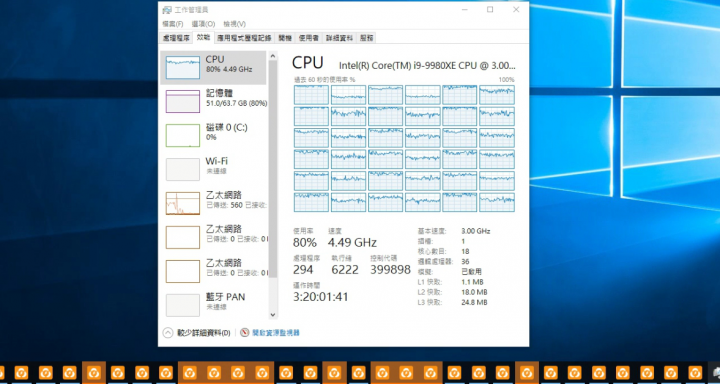Click the 運作時間 label

306,285
